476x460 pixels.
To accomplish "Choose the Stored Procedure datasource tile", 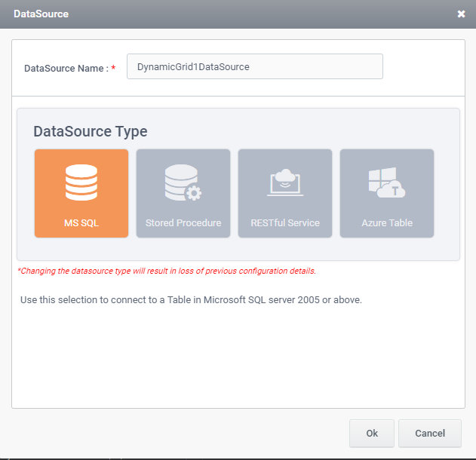I will click(183, 193).
